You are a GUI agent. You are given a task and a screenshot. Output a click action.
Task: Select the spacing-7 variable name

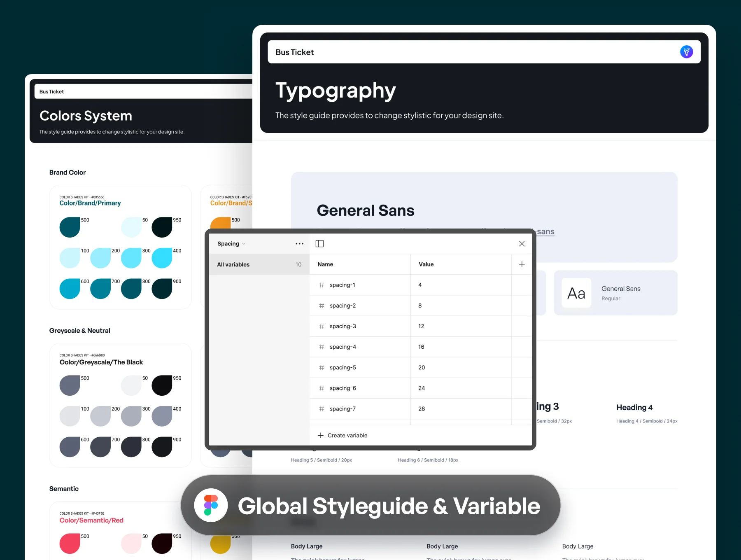pyautogui.click(x=343, y=408)
